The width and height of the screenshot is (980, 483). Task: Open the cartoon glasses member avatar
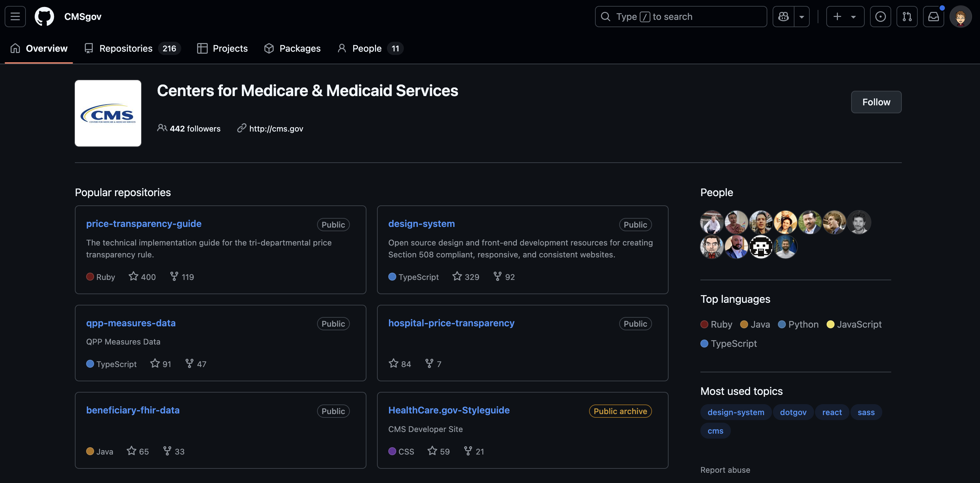[712, 246]
